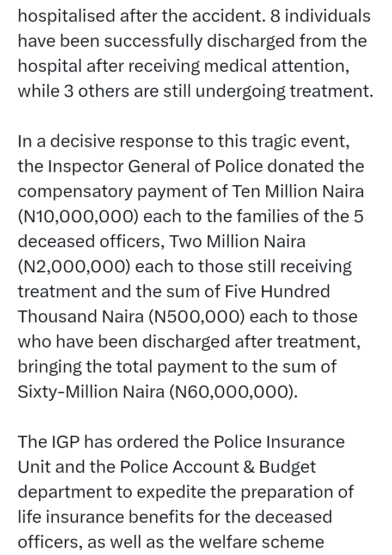Click the words "Police Insurance"
This screenshot has width=392, height=555.
pyautogui.click(x=279, y=442)
